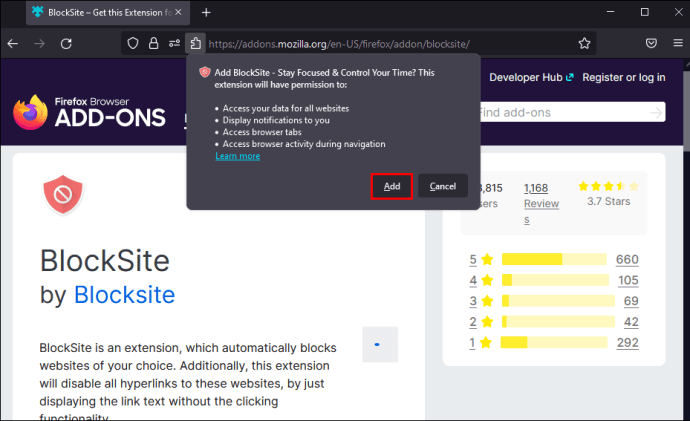The width and height of the screenshot is (690, 421).
Task: Reload the page with the refresh icon
Action: 66,44
